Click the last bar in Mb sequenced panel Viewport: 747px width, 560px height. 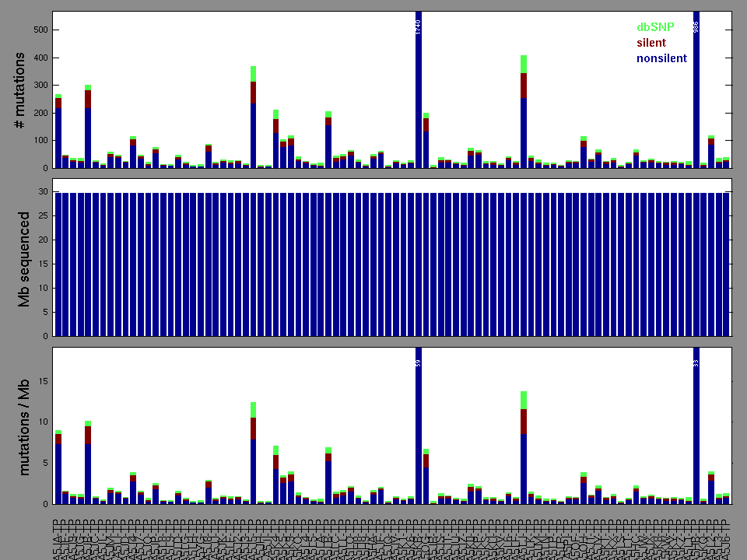(726, 264)
